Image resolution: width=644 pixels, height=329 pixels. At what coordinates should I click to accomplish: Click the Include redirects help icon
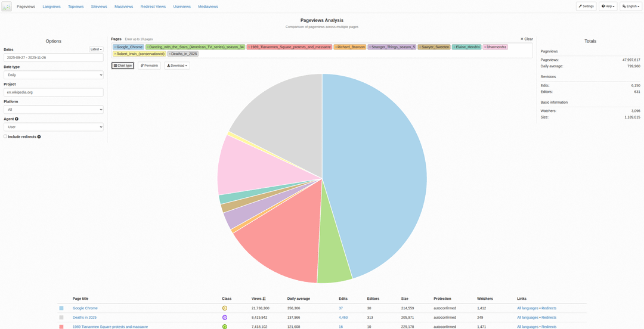(x=39, y=136)
